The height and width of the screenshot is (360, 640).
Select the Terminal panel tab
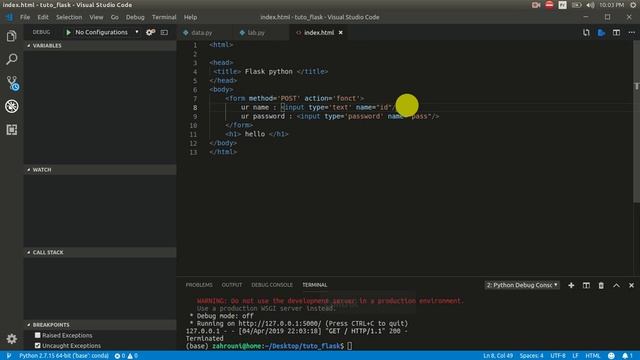(315, 285)
